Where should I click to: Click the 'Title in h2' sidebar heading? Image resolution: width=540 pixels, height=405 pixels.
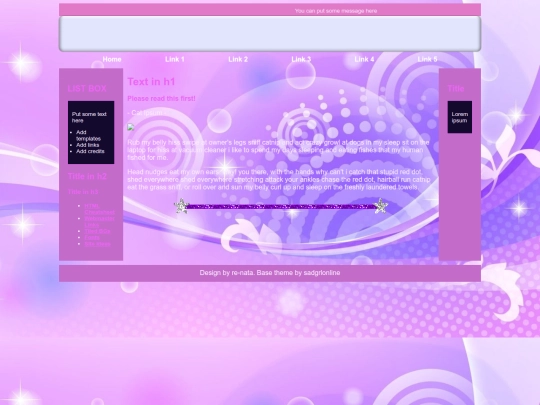(87, 176)
